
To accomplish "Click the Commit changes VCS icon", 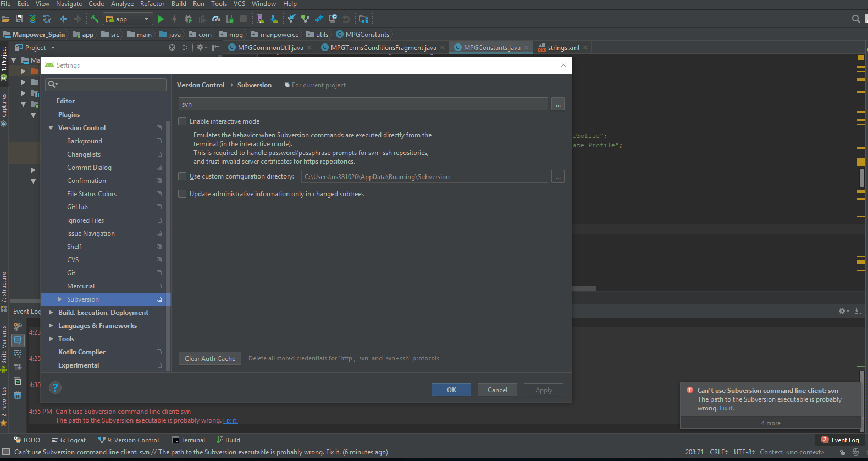I will [x=305, y=19].
